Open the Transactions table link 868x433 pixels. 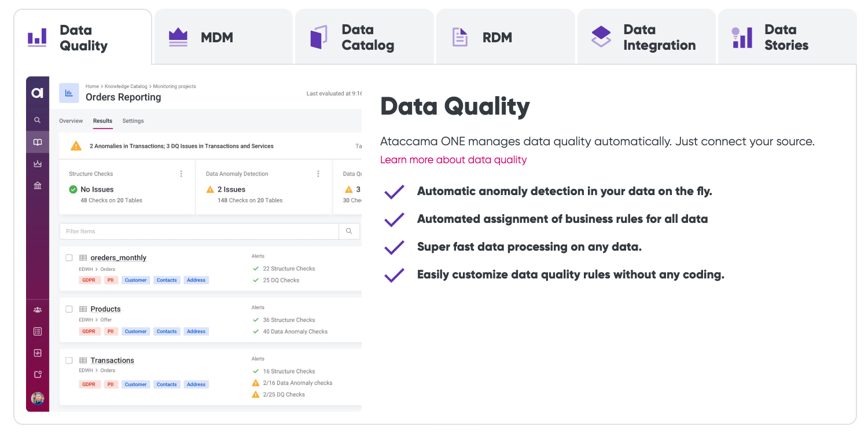click(112, 361)
